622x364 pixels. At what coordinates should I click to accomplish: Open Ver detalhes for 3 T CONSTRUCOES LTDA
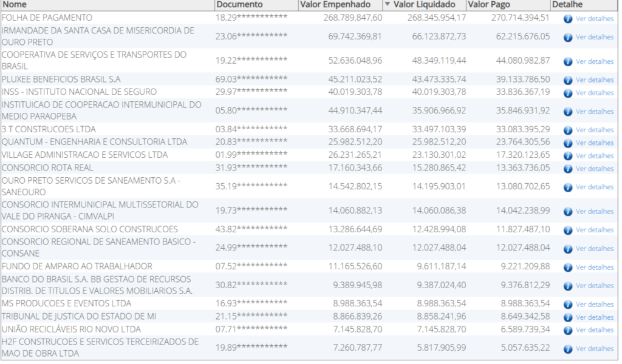(595, 130)
